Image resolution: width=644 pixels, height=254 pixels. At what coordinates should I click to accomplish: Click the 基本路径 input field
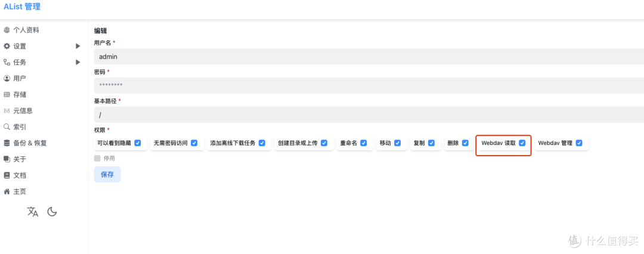pyautogui.click(x=369, y=114)
